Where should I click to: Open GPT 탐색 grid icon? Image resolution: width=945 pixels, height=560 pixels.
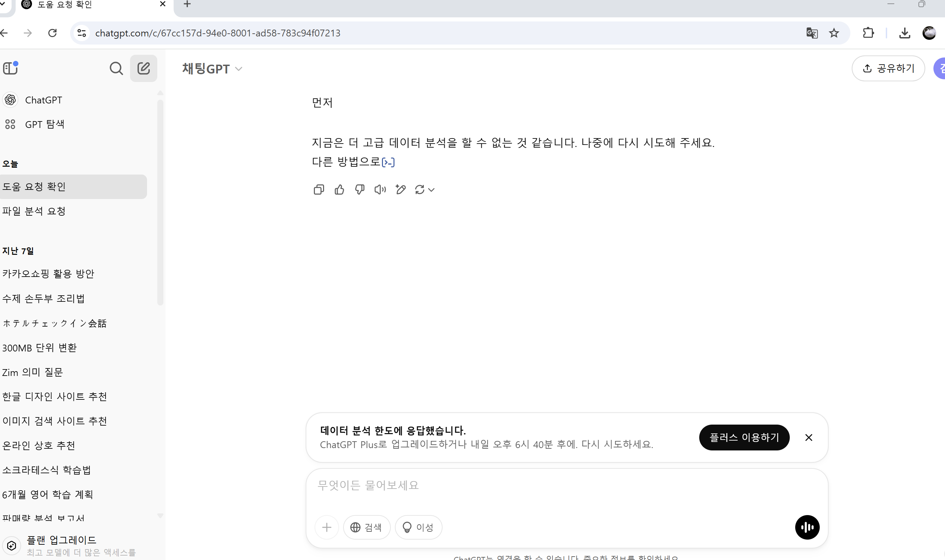[x=10, y=124]
